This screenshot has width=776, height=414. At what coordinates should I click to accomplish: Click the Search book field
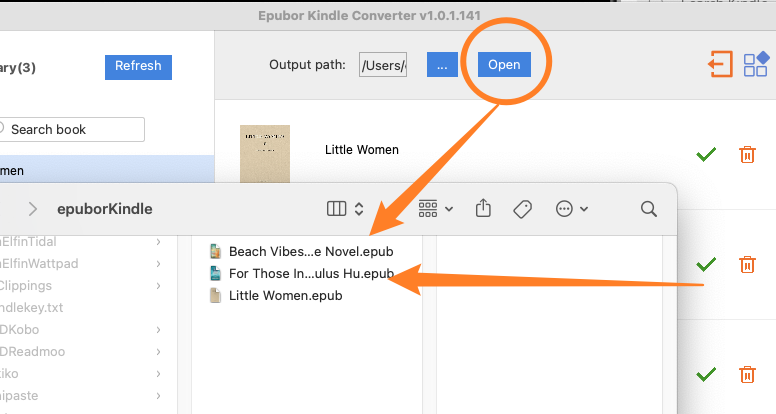(72, 130)
